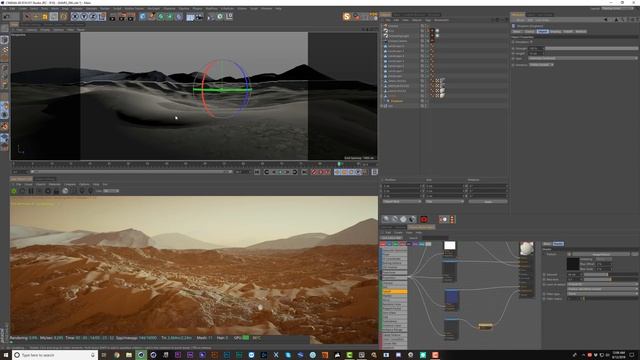
Task: Open Octane settings gear in Live Viewer
Action: click(x=48, y=191)
